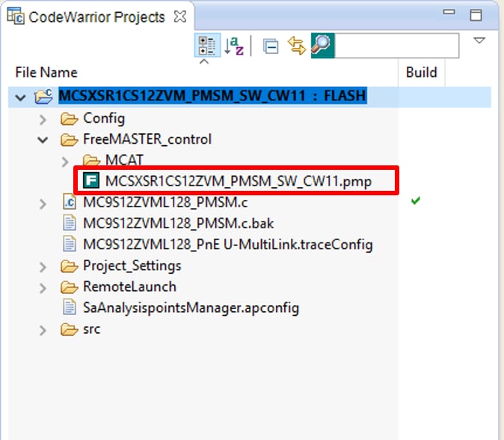Click the magnifier search icon
Image resolution: width=504 pixels, height=440 pixels.
(322, 46)
